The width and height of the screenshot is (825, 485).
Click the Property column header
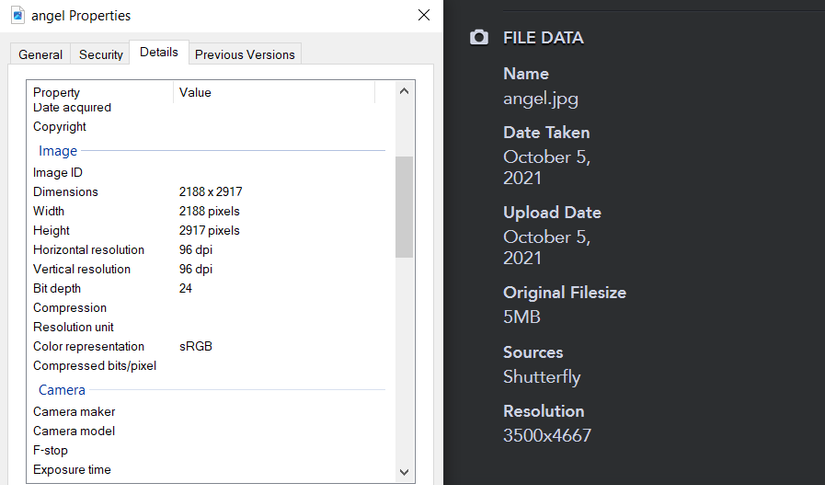point(56,92)
